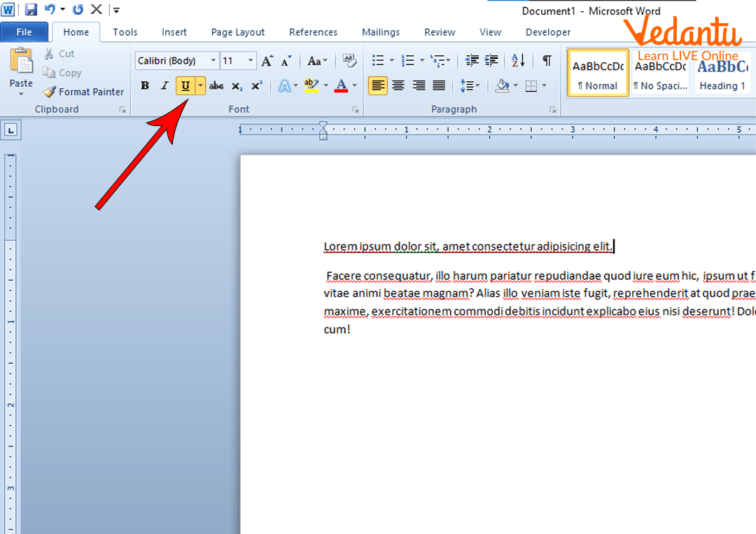This screenshot has width=756, height=534.
Task: Open the File menu tab
Action: pos(24,32)
